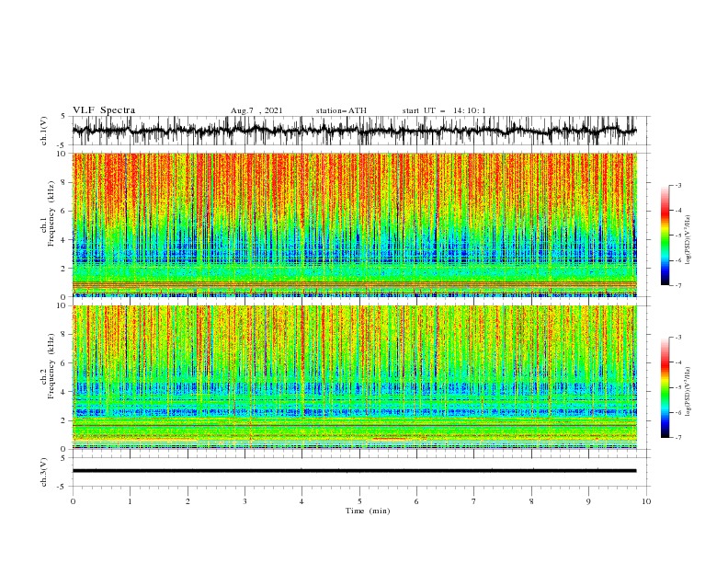Image resolution: width=728 pixels, height=563 pixels.
Task: Click time axis tick label "7"
Action: click(x=474, y=501)
